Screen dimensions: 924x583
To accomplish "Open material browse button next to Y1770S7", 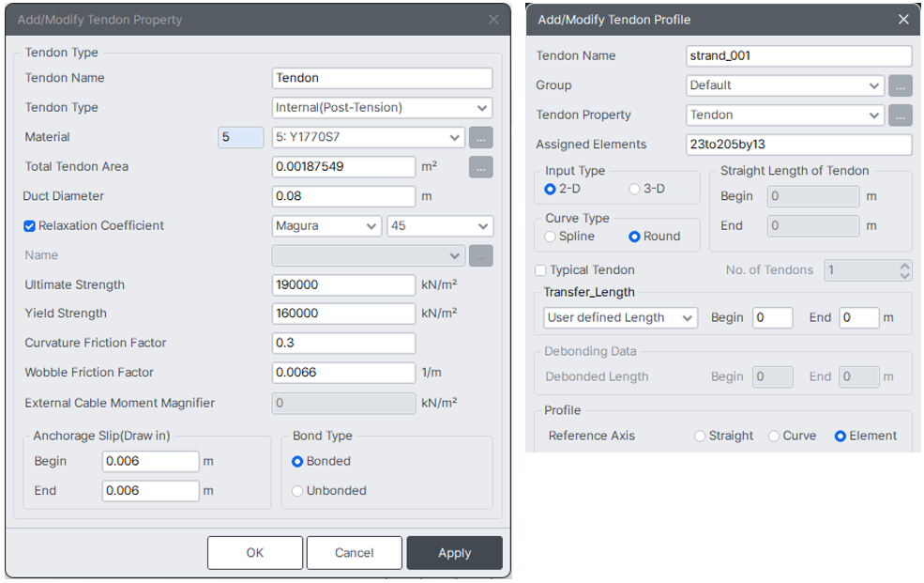I will [481, 137].
